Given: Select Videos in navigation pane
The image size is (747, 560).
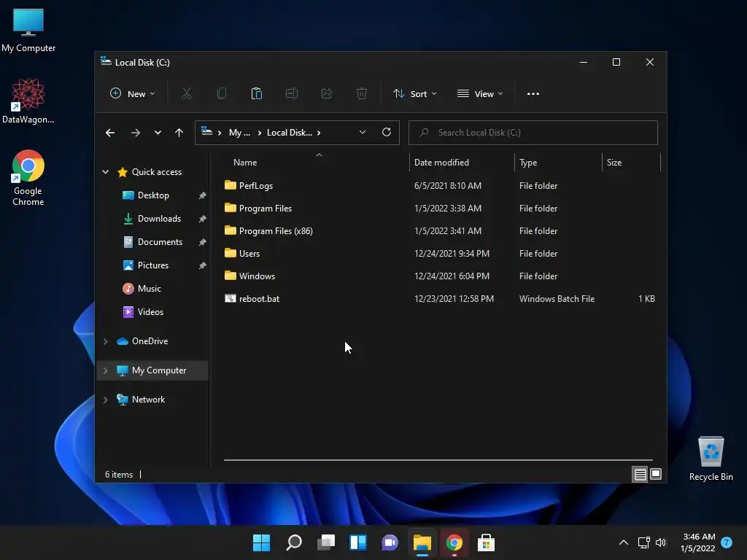Looking at the screenshot, I should pyautogui.click(x=150, y=312).
